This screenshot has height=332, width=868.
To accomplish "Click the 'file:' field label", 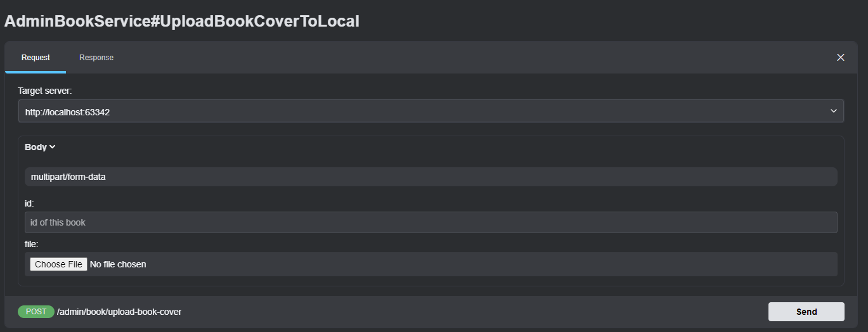I will click(x=32, y=244).
